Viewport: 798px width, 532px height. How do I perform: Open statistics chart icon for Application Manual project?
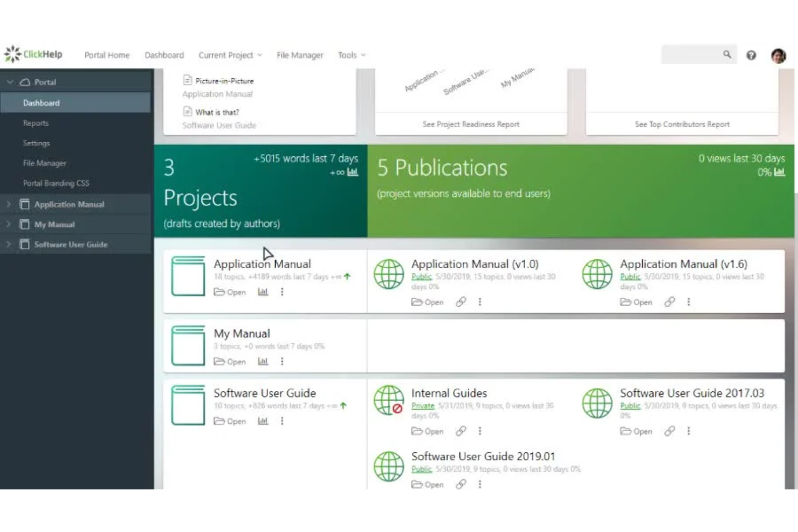click(263, 292)
